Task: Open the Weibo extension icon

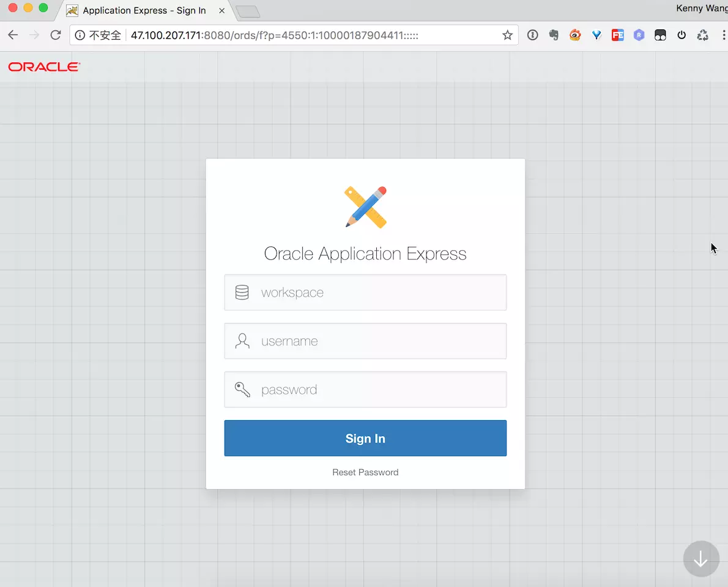Action: pos(575,35)
